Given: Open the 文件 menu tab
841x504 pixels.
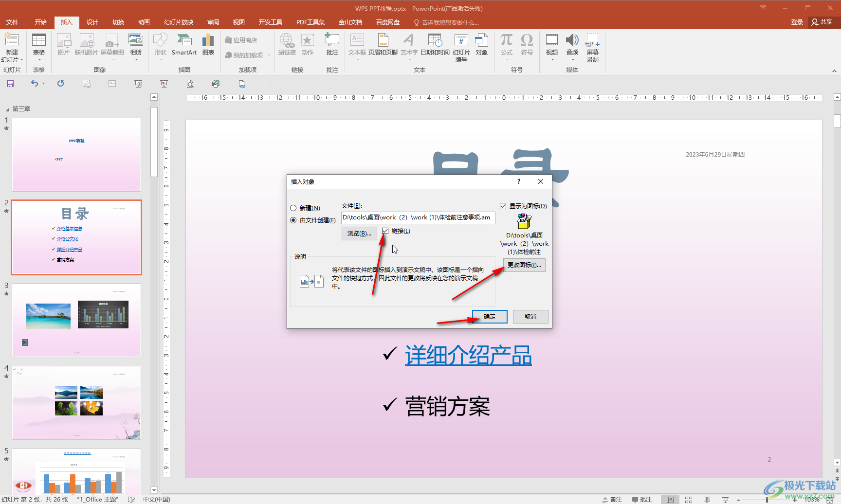Looking at the screenshot, I should (12, 22).
